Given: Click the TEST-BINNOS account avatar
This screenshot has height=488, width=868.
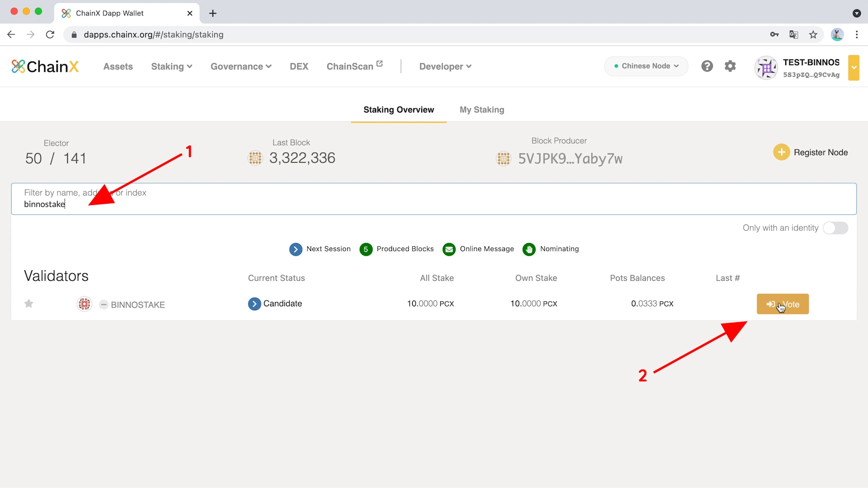Looking at the screenshot, I should coord(766,68).
